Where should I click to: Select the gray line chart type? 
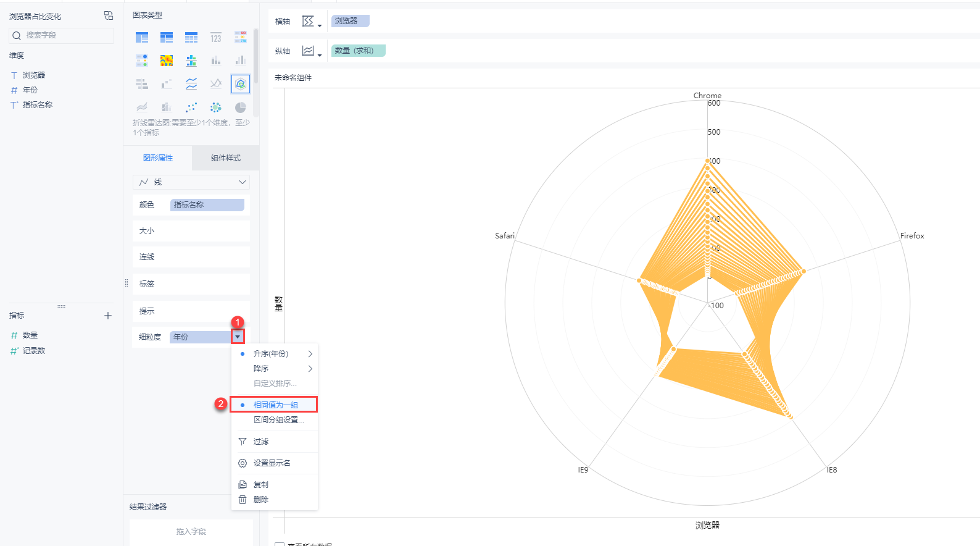click(215, 83)
